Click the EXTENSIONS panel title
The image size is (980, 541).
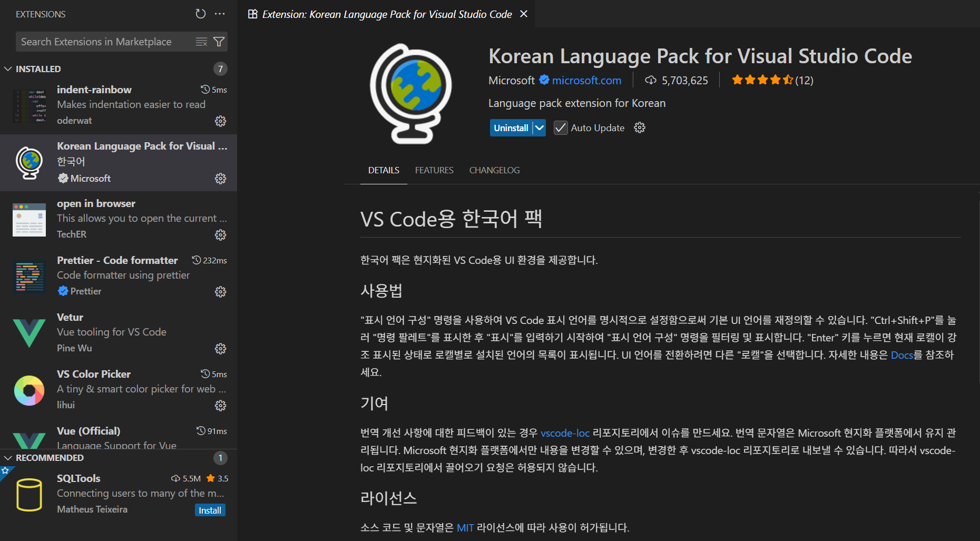(41, 14)
